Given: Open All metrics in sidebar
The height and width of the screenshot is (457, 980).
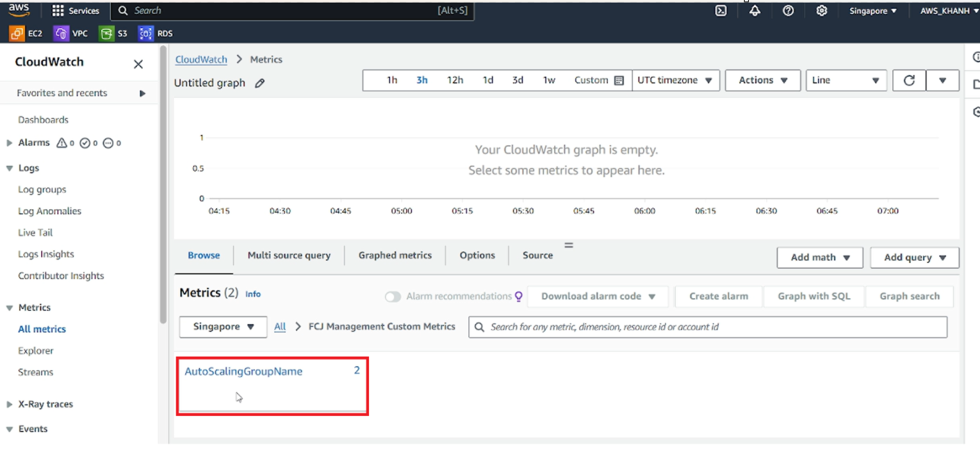Looking at the screenshot, I should point(42,330).
